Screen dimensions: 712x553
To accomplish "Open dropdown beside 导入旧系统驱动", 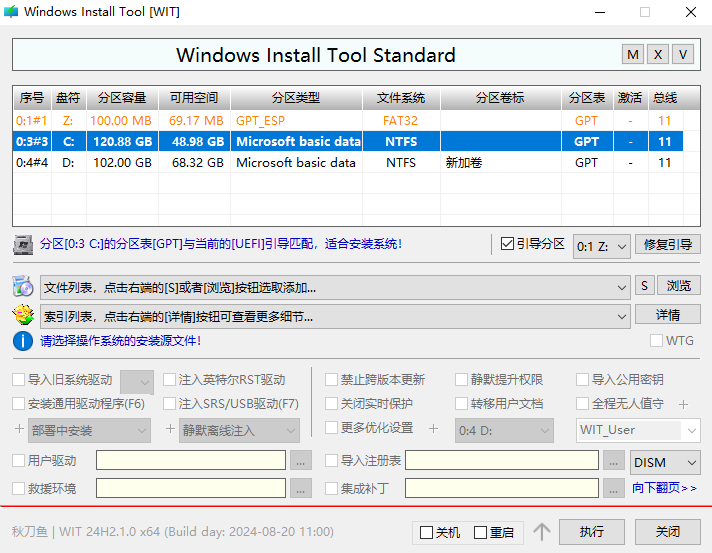I will coord(137,382).
